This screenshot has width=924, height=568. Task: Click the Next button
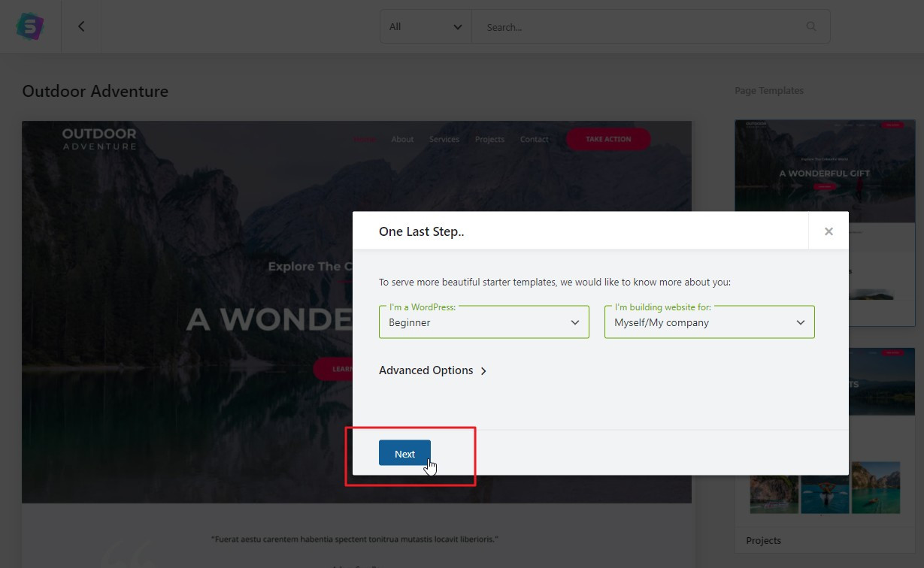click(404, 453)
